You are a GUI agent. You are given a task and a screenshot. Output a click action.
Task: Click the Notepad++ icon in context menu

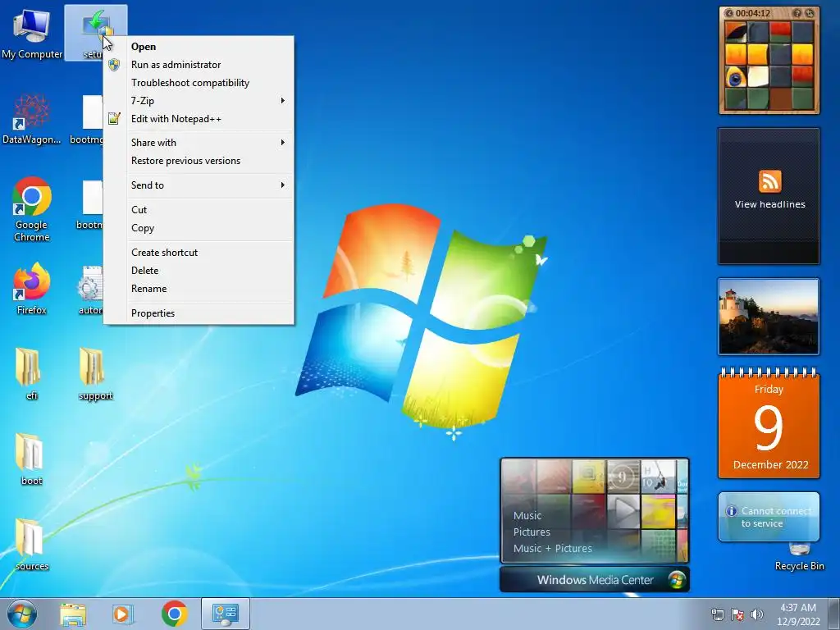point(113,118)
